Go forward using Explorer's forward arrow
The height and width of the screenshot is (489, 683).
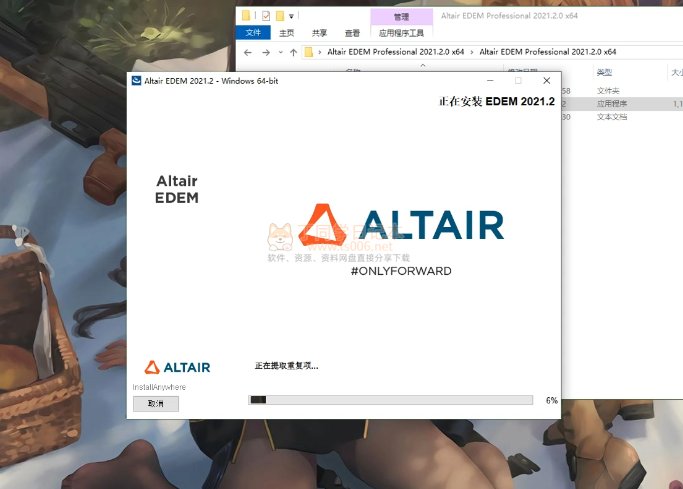coord(266,52)
